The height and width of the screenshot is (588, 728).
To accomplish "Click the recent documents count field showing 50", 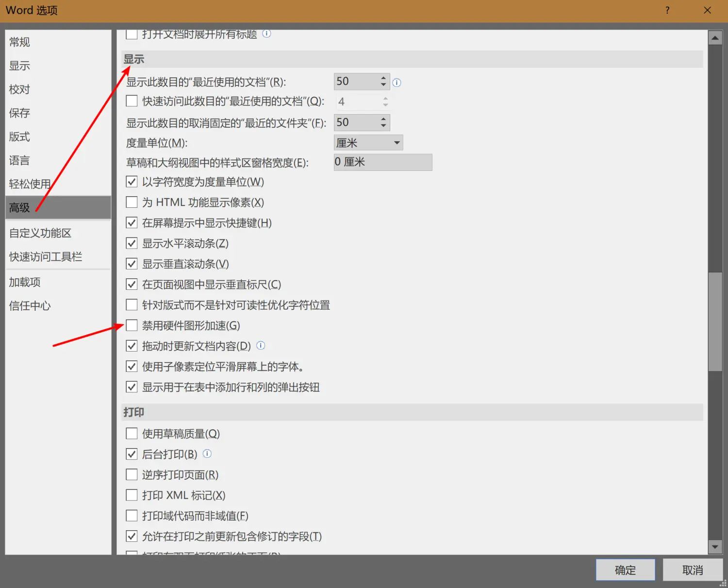I will click(357, 82).
